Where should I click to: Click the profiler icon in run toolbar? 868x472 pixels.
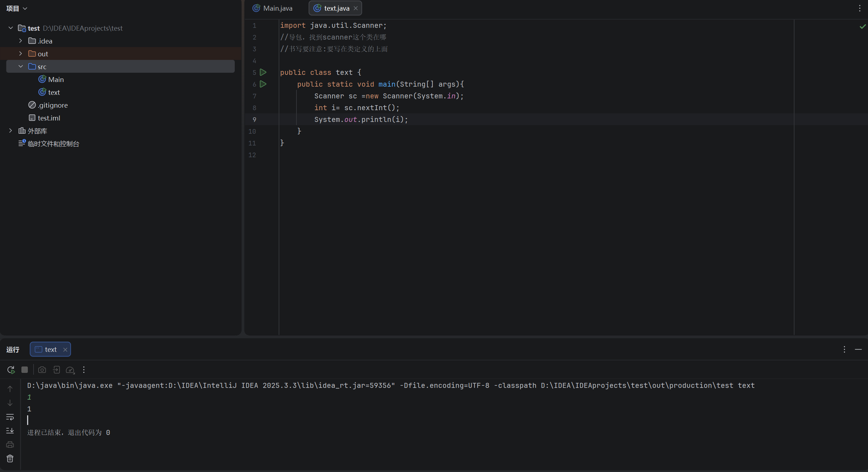click(70, 370)
